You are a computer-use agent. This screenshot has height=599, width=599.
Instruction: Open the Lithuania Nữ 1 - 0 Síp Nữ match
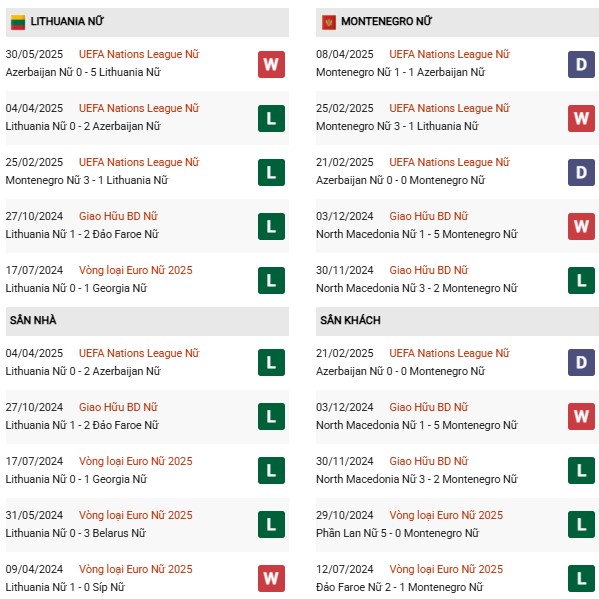pyautogui.click(x=65, y=587)
